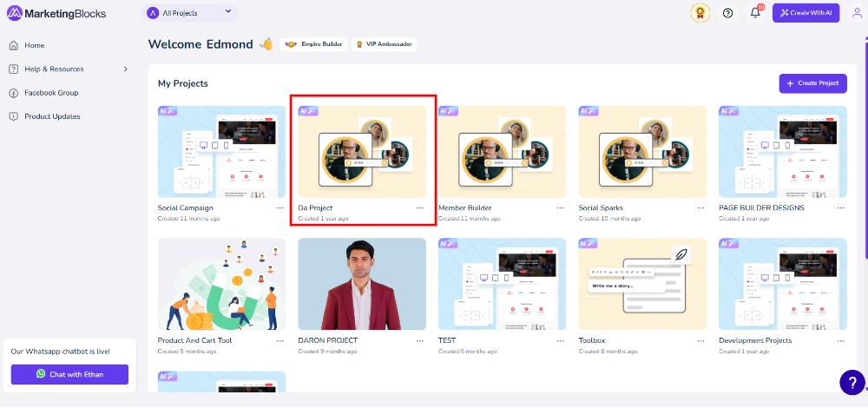
Task: Open Product And Cart Tool thumbnail
Action: point(221,284)
